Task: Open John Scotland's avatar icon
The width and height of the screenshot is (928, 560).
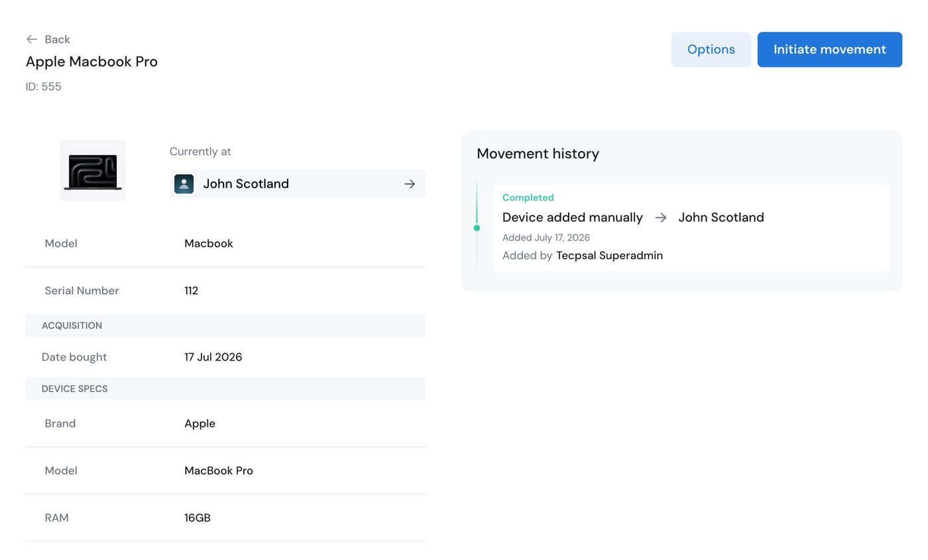Action: point(184,184)
